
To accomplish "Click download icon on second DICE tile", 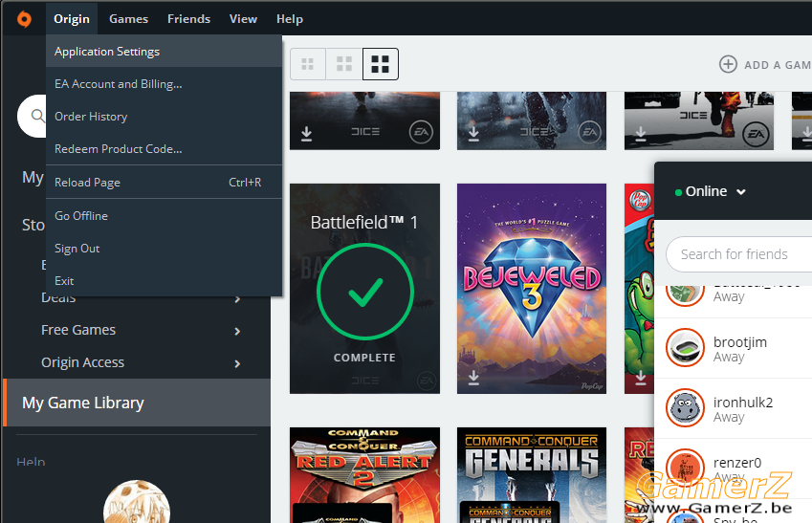I will tap(473, 134).
